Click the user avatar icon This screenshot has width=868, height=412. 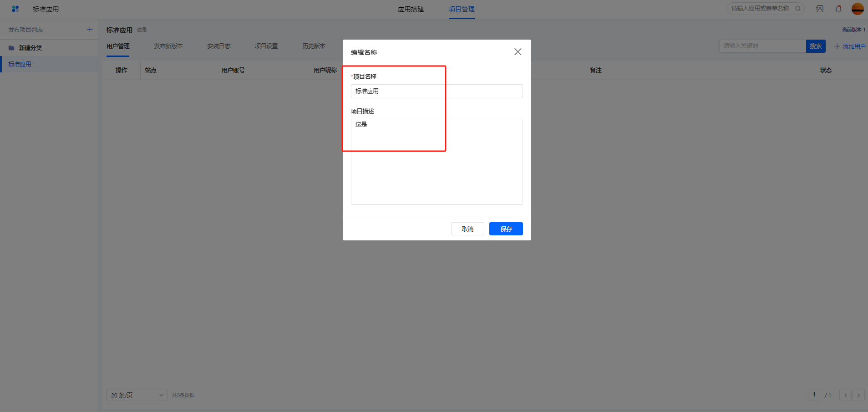pyautogui.click(x=858, y=9)
